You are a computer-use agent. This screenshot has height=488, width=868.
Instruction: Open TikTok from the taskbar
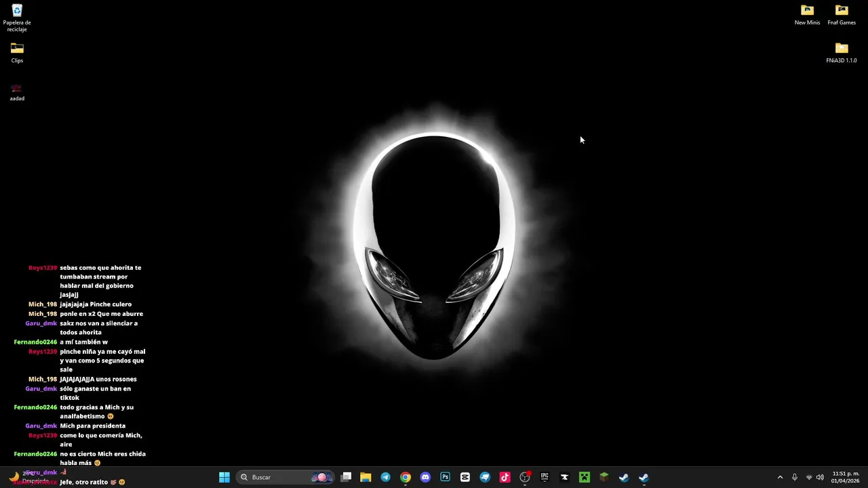pyautogui.click(x=505, y=477)
